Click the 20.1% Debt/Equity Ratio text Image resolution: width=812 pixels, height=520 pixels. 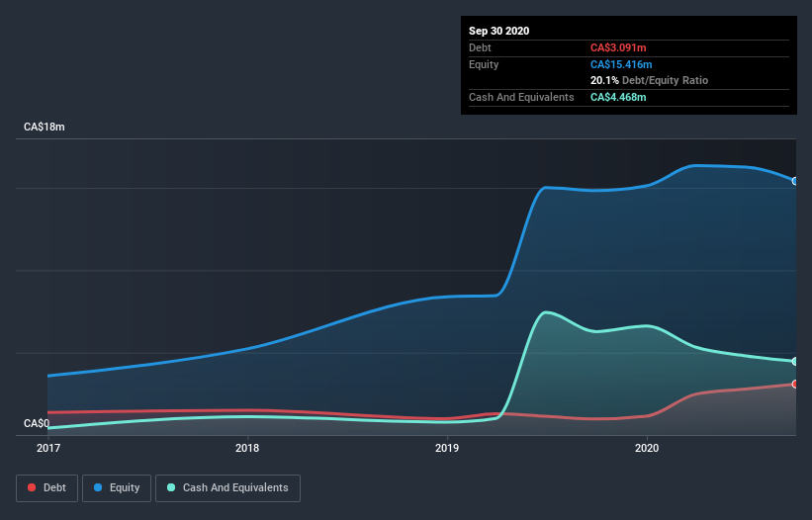click(649, 80)
